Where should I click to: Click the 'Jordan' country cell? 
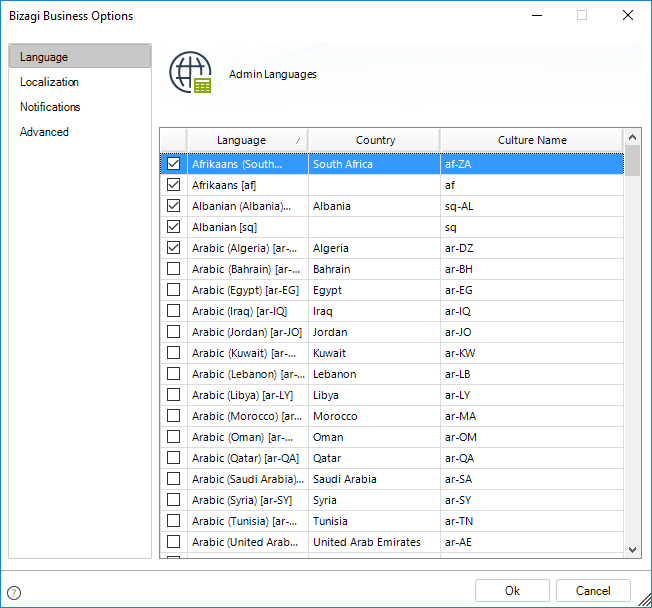click(374, 332)
